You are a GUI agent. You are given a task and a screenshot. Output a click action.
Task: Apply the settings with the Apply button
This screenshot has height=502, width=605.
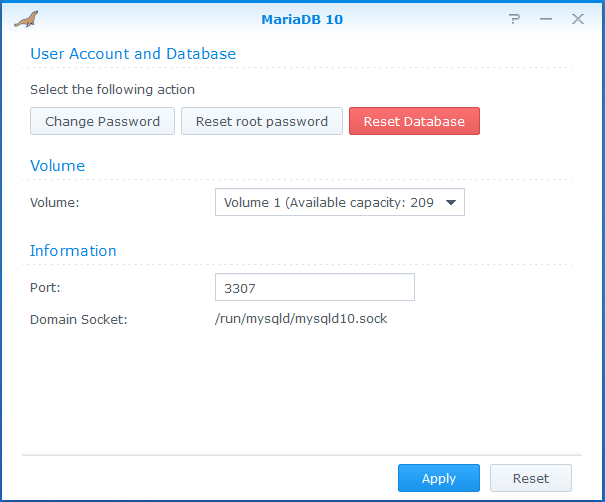click(438, 478)
